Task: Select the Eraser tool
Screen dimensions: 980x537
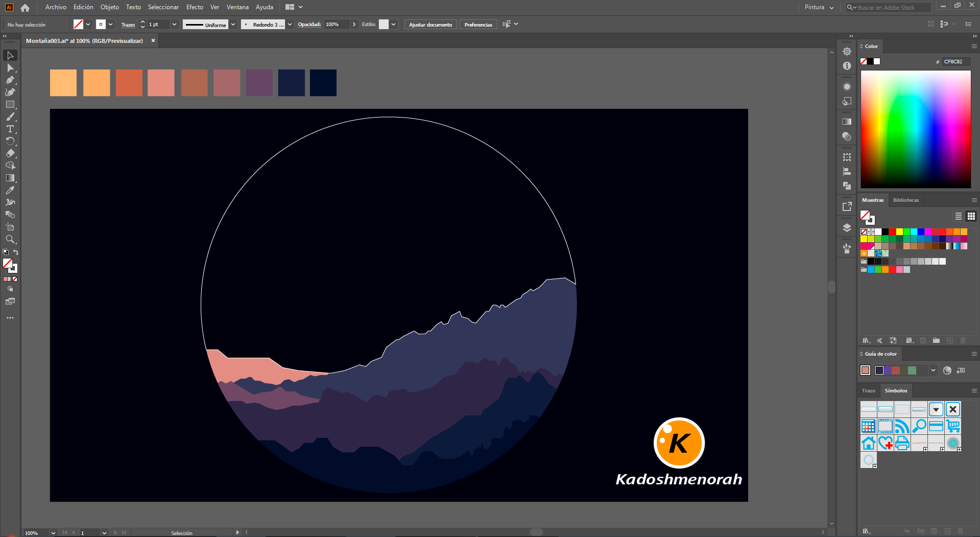Action: 10,153
